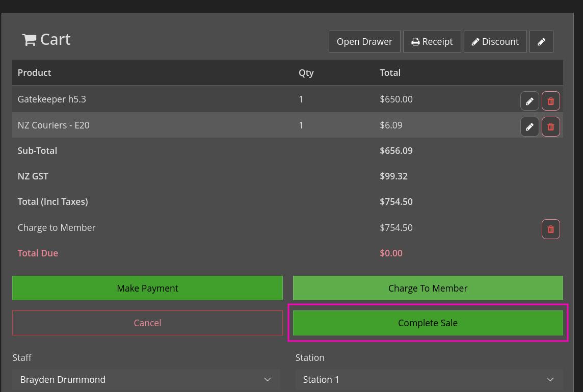Apply a discount via Discount button

point(495,42)
